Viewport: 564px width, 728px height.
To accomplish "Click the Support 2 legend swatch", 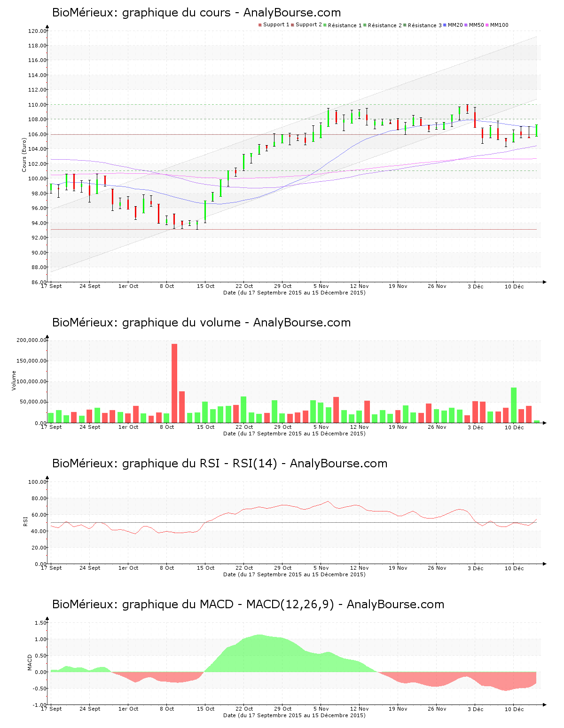I will pos(292,25).
